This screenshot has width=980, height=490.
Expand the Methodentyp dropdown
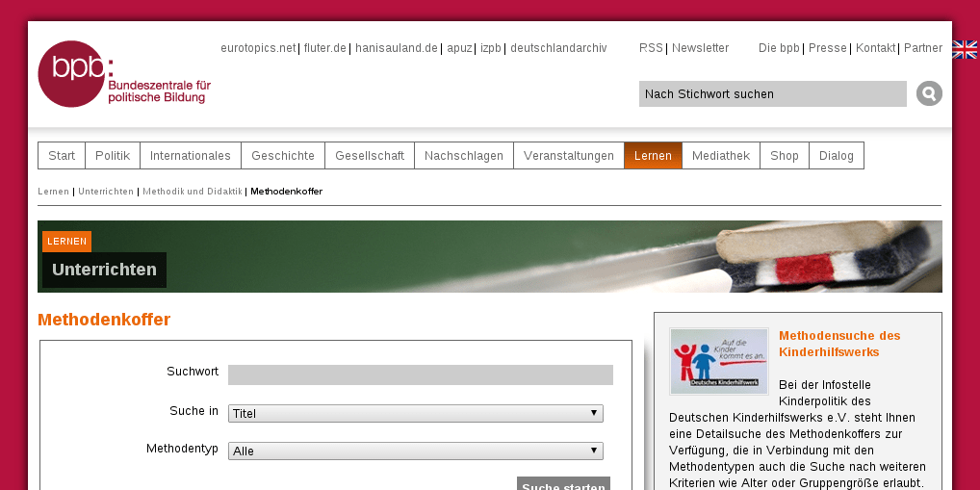pos(416,451)
